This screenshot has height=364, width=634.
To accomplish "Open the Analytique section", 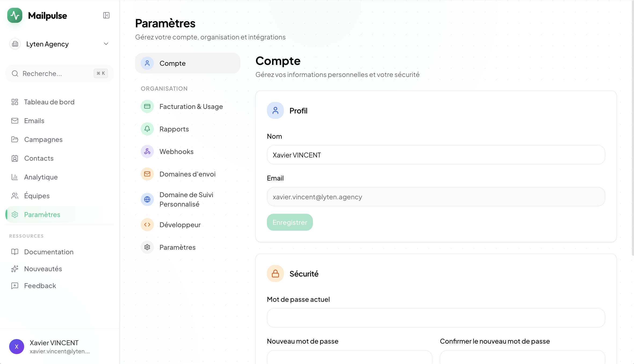I will (41, 177).
